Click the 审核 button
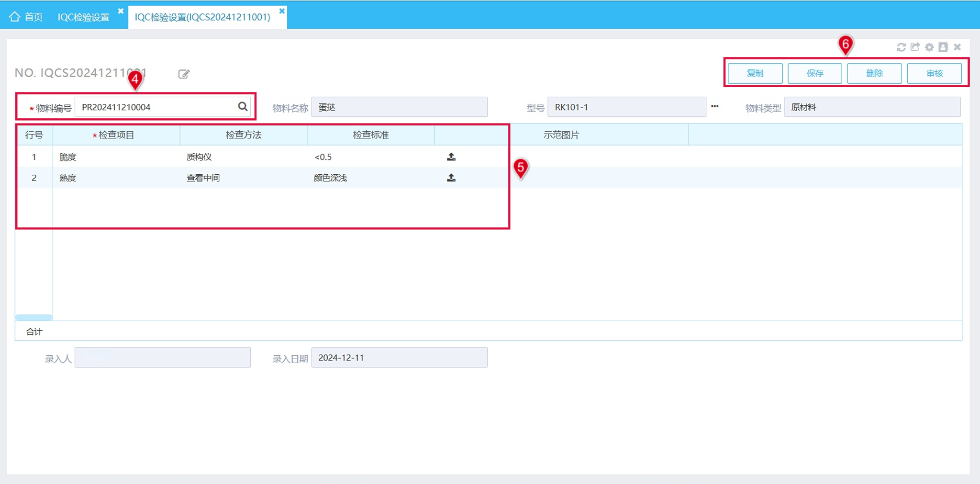The height and width of the screenshot is (484, 980). pyautogui.click(x=934, y=73)
